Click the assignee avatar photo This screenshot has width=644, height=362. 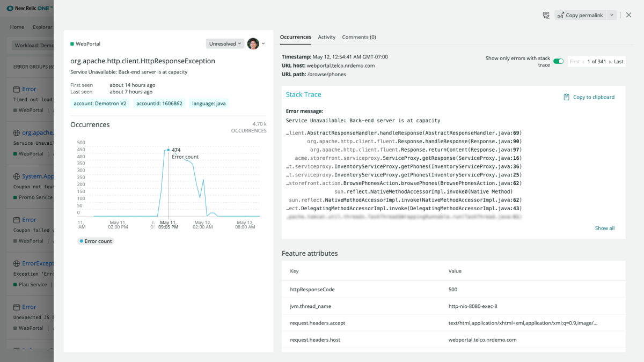(x=253, y=43)
